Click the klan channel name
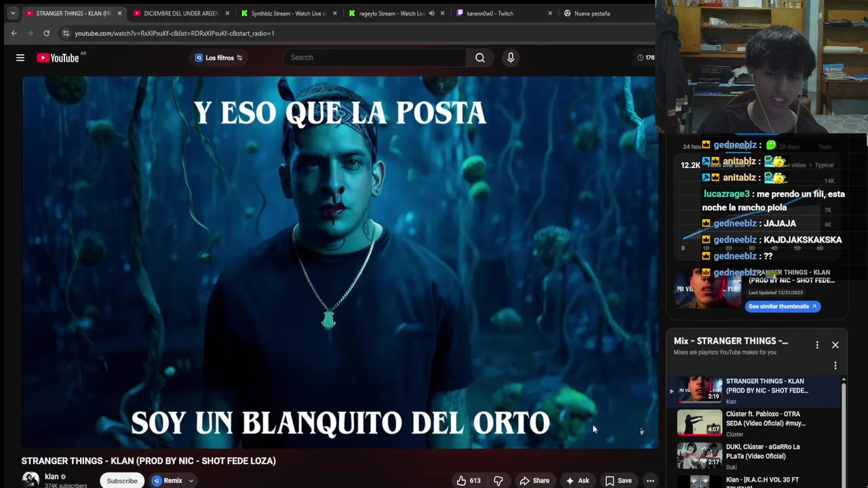This screenshot has height=488, width=868. pyautogui.click(x=52, y=476)
